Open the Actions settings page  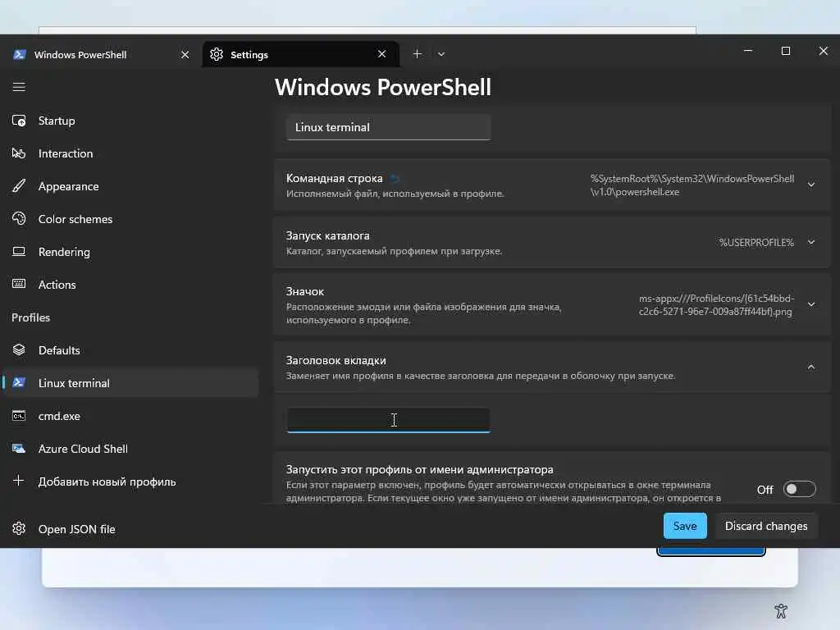(x=130, y=285)
